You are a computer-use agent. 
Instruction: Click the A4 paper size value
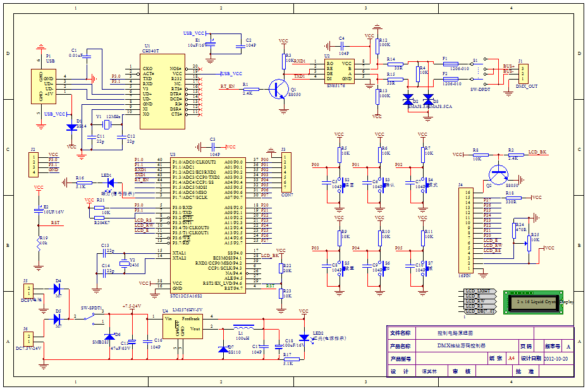(511, 358)
